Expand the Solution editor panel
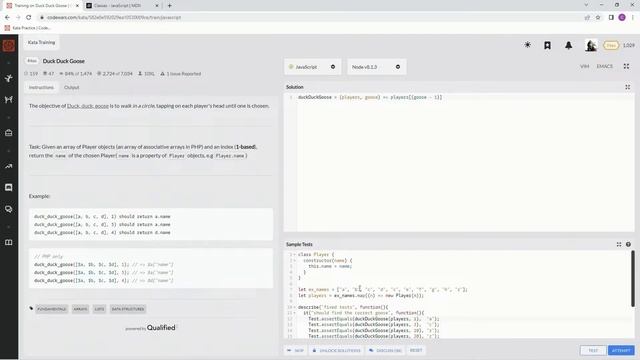Image resolution: width=640 pixels, height=360 pixels. pos(627,87)
